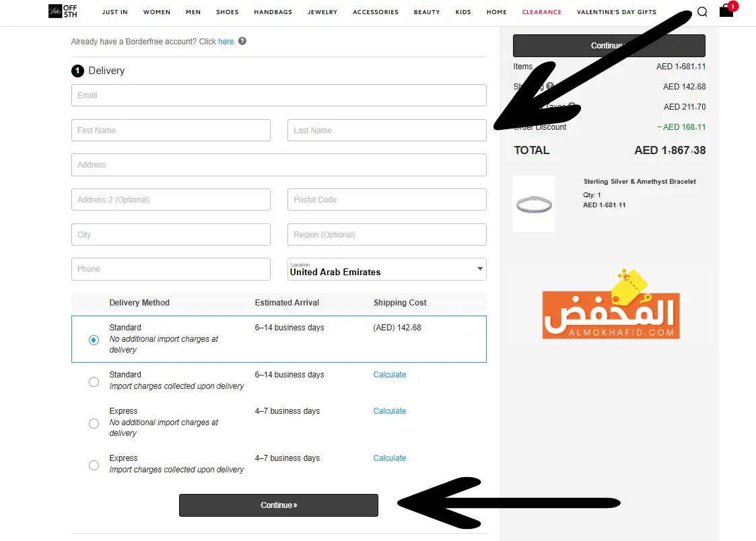
Task: Click Calculate for Standard import charges upon delivery
Action: tap(390, 374)
